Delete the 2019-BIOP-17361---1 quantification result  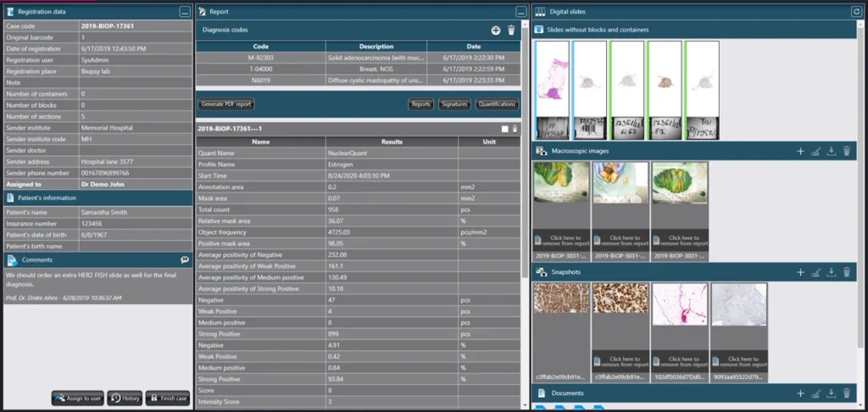[515, 129]
